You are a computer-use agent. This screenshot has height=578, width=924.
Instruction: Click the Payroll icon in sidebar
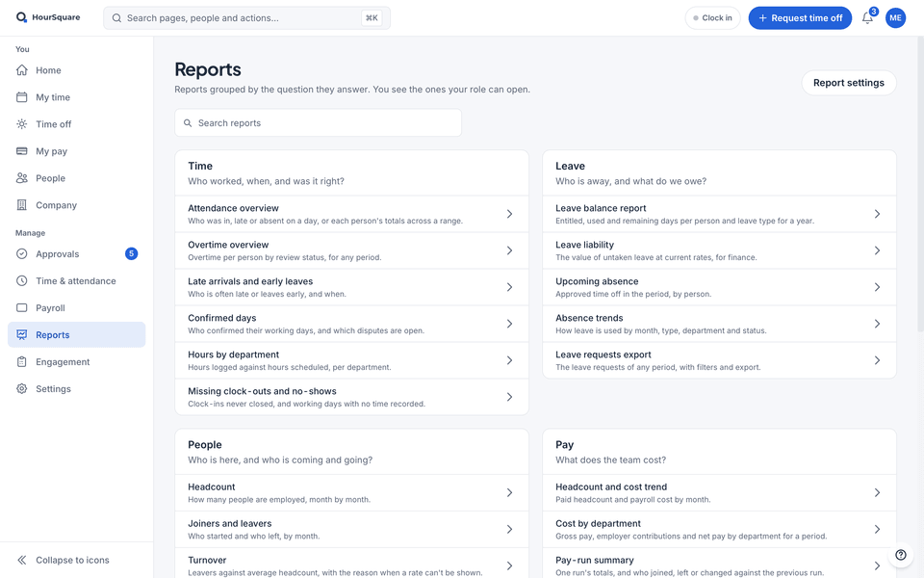pos(22,308)
